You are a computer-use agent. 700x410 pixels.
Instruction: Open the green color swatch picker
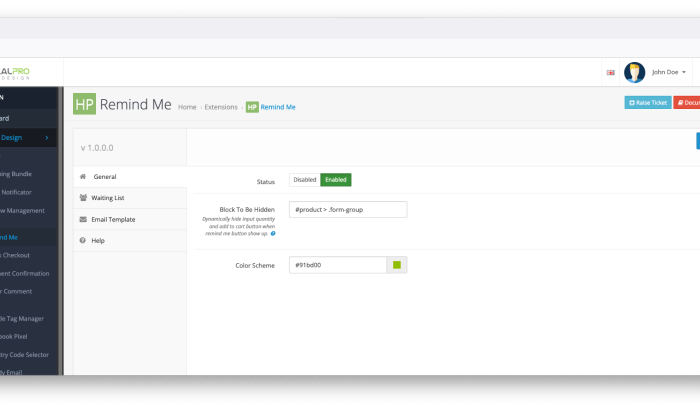point(396,265)
